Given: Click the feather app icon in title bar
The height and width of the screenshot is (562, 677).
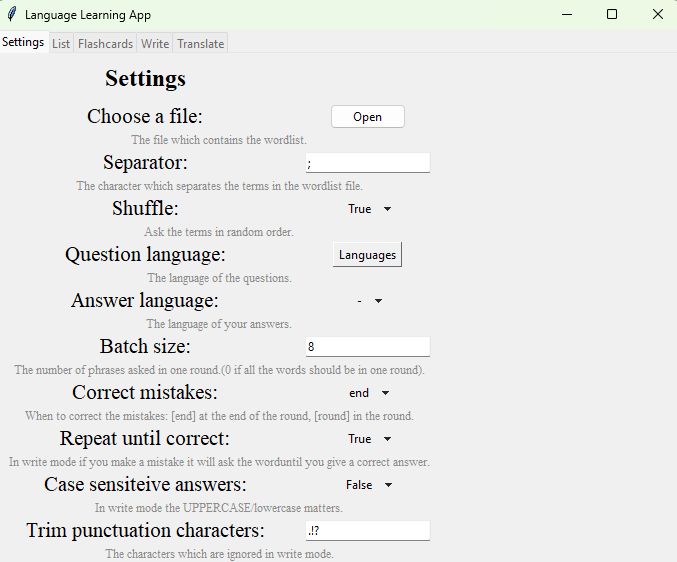Looking at the screenshot, I should (12, 14).
